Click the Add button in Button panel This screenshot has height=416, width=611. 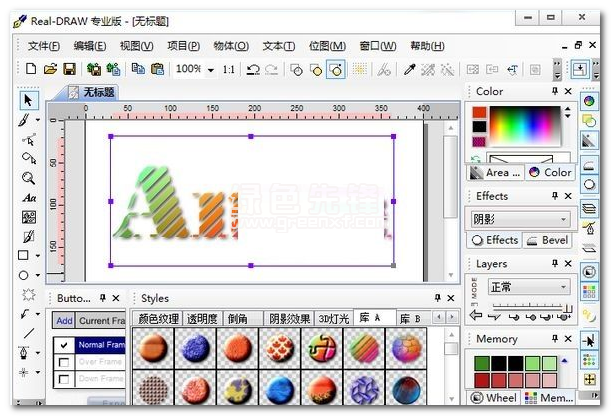coord(64,321)
